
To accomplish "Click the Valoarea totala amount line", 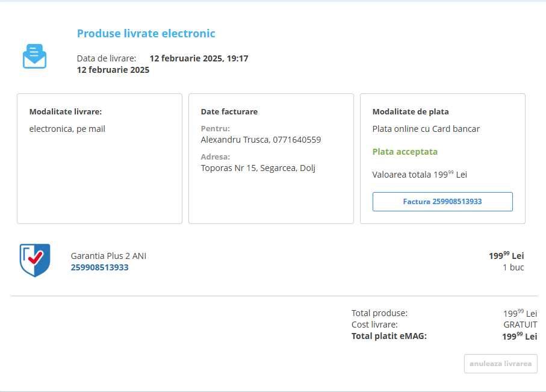I will (420, 175).
